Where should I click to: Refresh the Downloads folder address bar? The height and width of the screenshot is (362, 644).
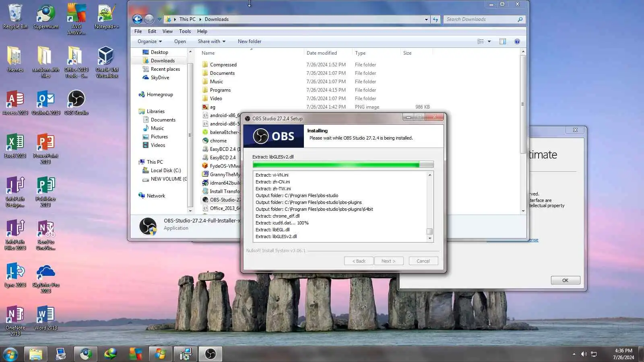(436, 19)
